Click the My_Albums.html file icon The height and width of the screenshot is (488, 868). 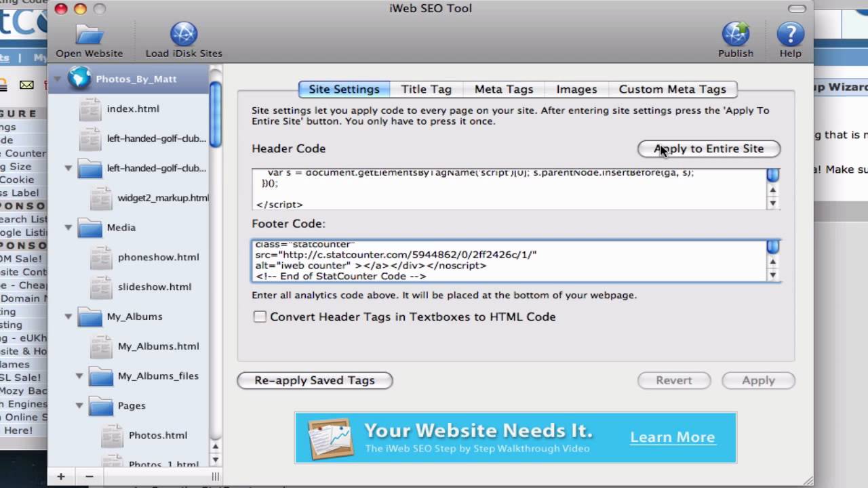click(x=101, y=346)
